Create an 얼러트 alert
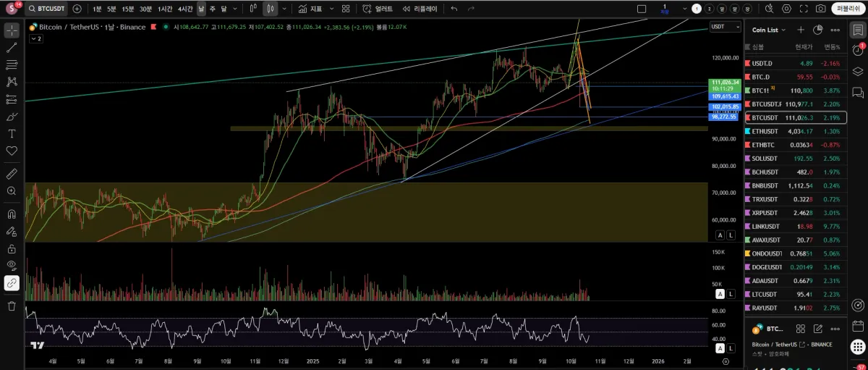 [378, 9]
